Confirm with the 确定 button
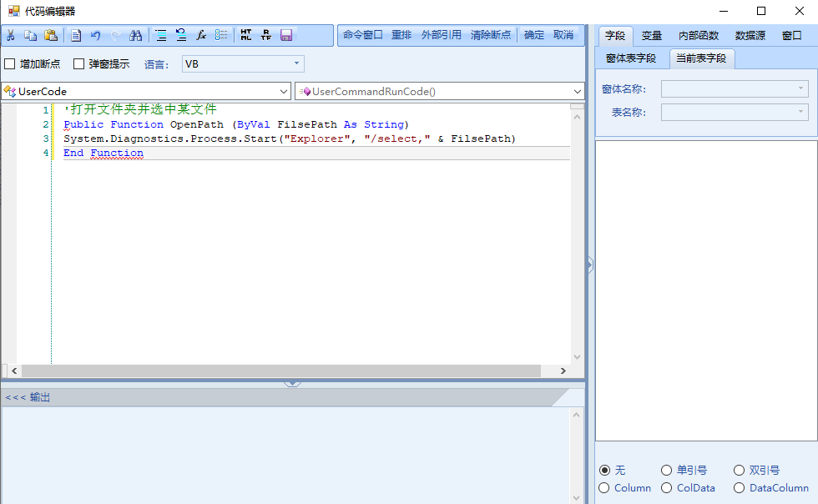 pyautogui.click(x=534, y=35)
